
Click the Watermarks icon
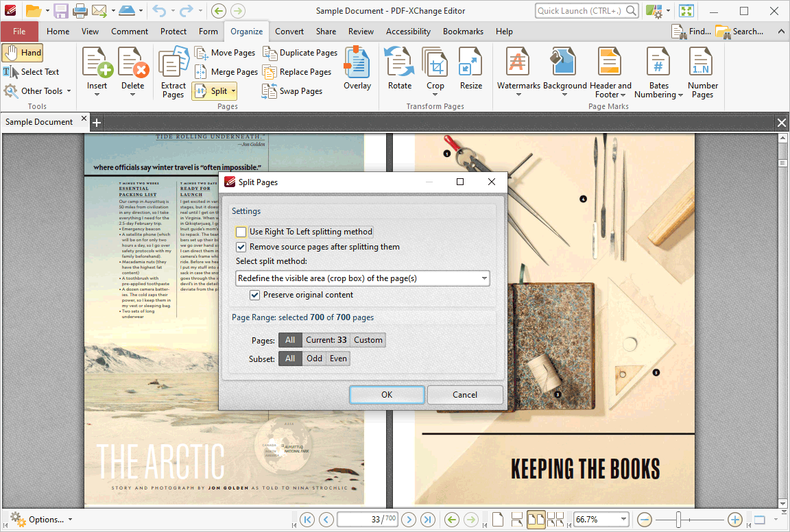click(x=518, y=62)
